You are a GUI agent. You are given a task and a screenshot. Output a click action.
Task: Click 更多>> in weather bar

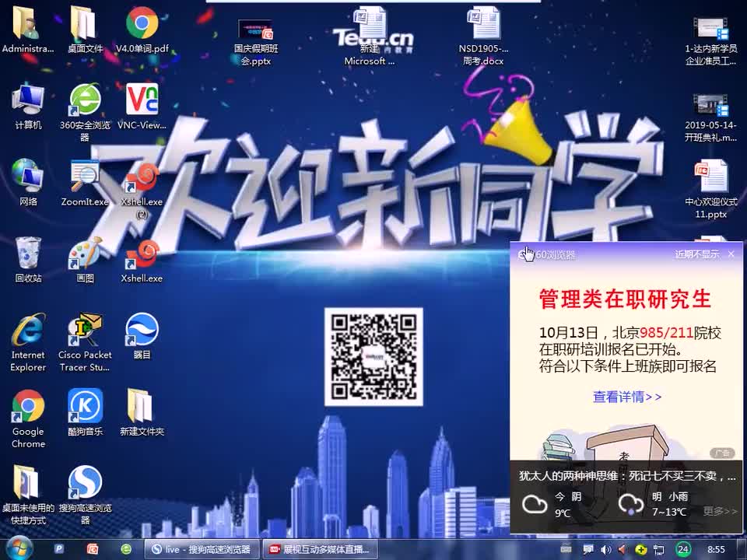(x=720, y=512)
